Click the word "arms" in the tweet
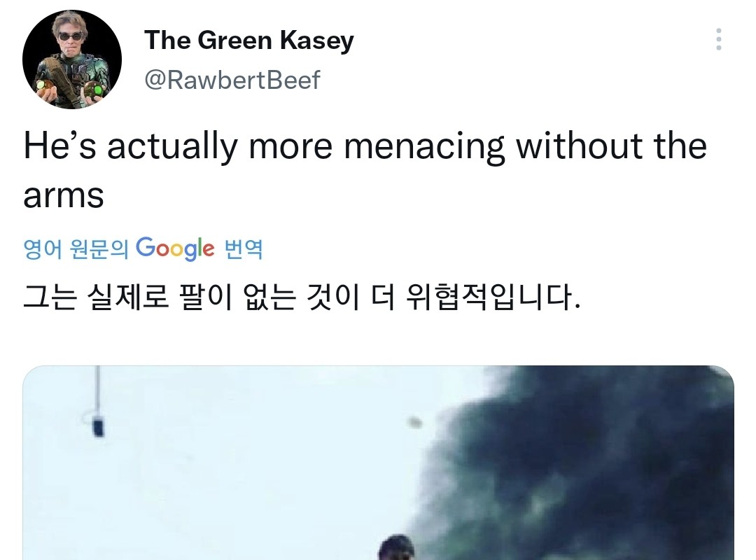Viewport: 756px width, 560px height. [64, 195]
